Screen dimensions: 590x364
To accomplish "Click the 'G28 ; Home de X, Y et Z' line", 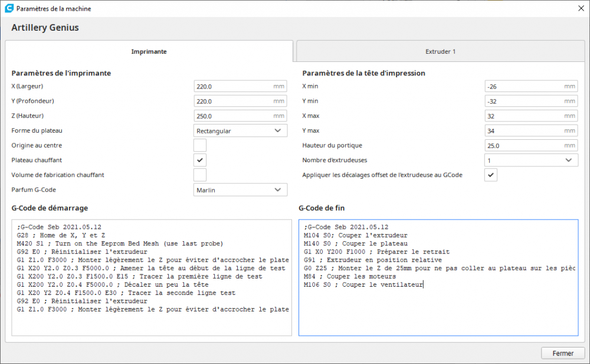I will 61,235.
